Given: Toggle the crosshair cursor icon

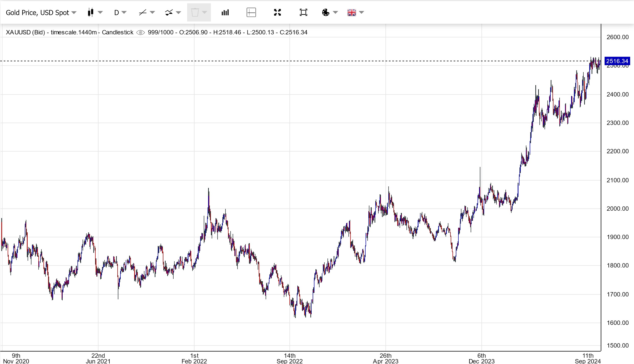Looking at the screenshot, I should tap(251, 12).
